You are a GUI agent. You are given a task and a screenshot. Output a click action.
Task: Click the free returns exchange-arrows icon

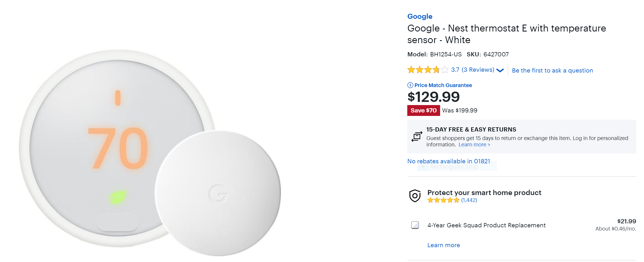pyautogui.click(x=417, y=137)
